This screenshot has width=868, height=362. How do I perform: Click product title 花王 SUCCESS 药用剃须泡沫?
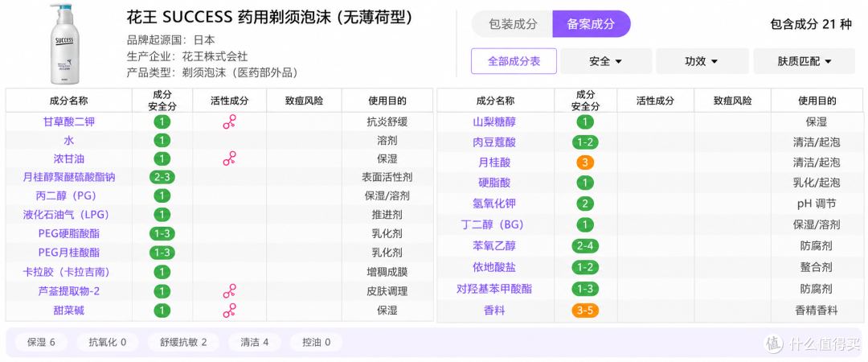pos(269,18)
